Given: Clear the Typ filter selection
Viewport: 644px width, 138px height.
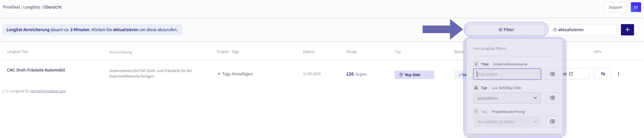Looking at the screenshot, I should coord(552,98).
